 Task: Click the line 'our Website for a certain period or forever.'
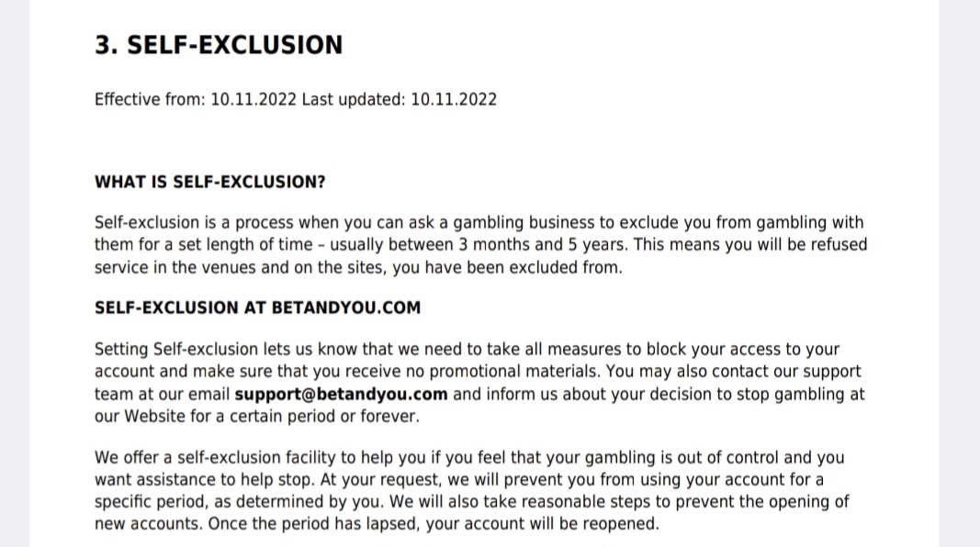click(x=257, y=416)
